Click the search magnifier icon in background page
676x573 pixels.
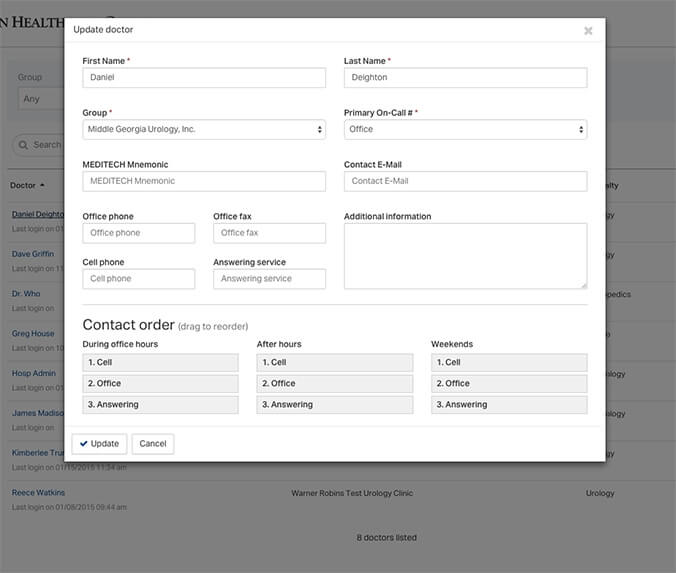[x=23, y=145]
